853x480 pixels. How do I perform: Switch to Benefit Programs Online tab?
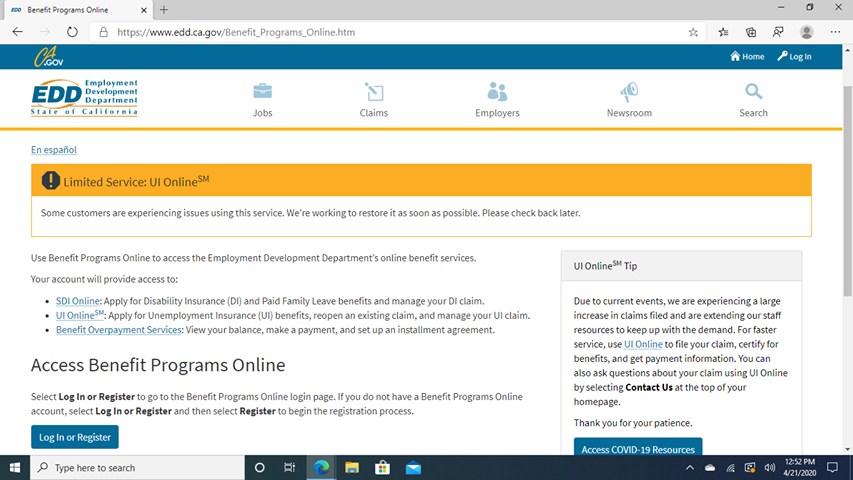point(75,9)
